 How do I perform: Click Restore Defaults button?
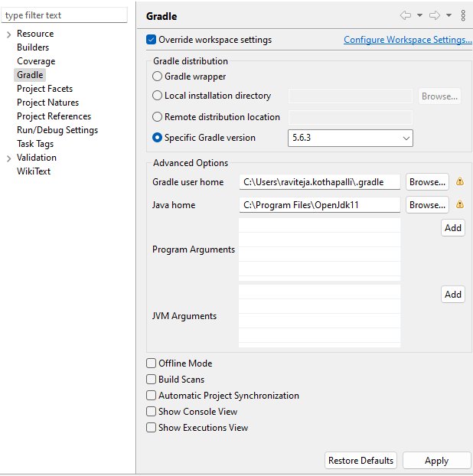click(x=360, y=461)
